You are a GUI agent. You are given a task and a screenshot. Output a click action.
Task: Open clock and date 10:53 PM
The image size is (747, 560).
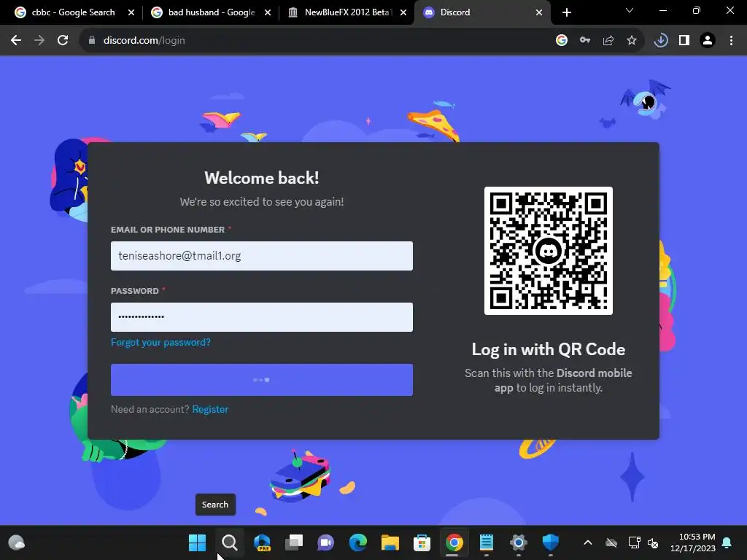tap(693, 542)
